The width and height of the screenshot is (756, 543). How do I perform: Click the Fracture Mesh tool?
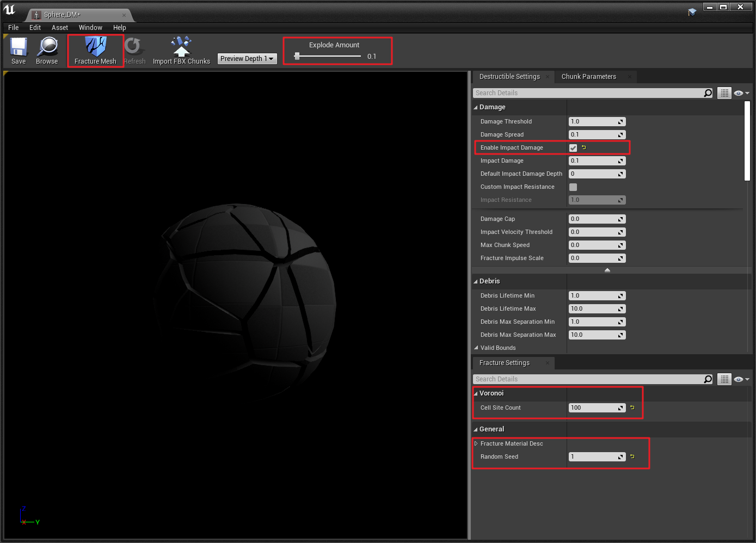95,51
